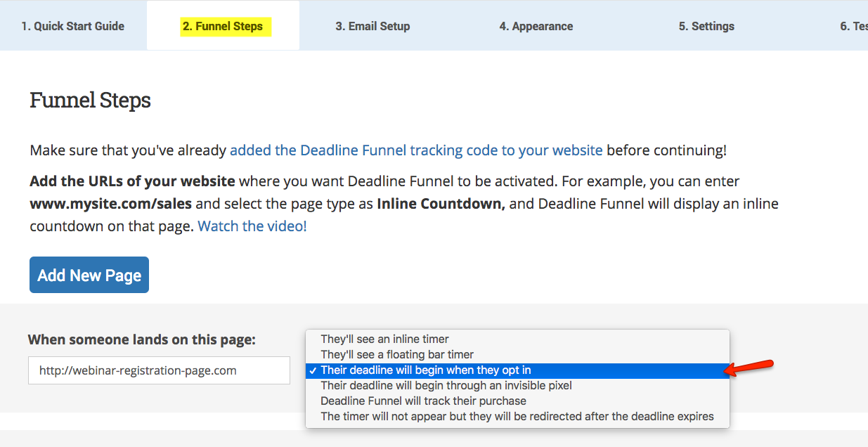Follow the 'added the Deadline Funnel tracking code' link
The width and height of the screenshot is (868, 447).
416,150
